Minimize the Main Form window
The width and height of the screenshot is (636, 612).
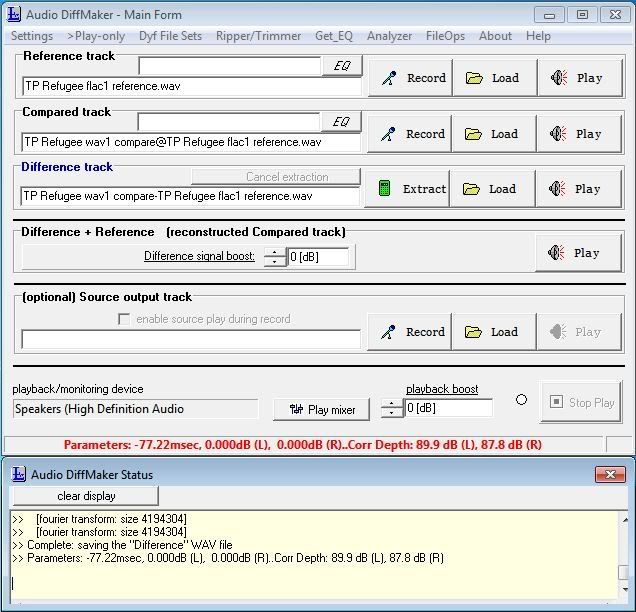[550, 15]
